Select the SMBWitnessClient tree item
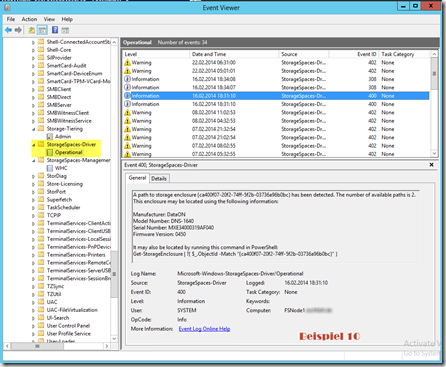Screen dimensions: 446x367 pyautogui.click(x=68, y=113)
